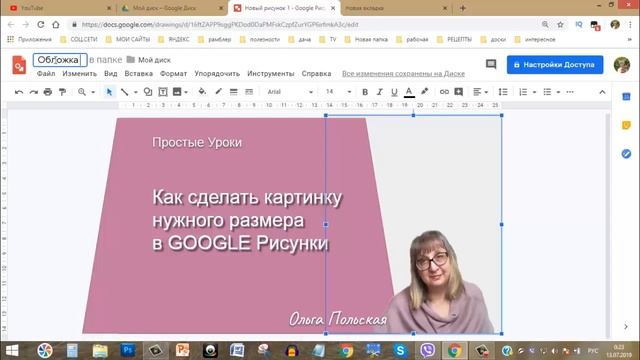Viewport: 640px width, 360px height.
Task: Open the Файл menu
Action: 46,74
